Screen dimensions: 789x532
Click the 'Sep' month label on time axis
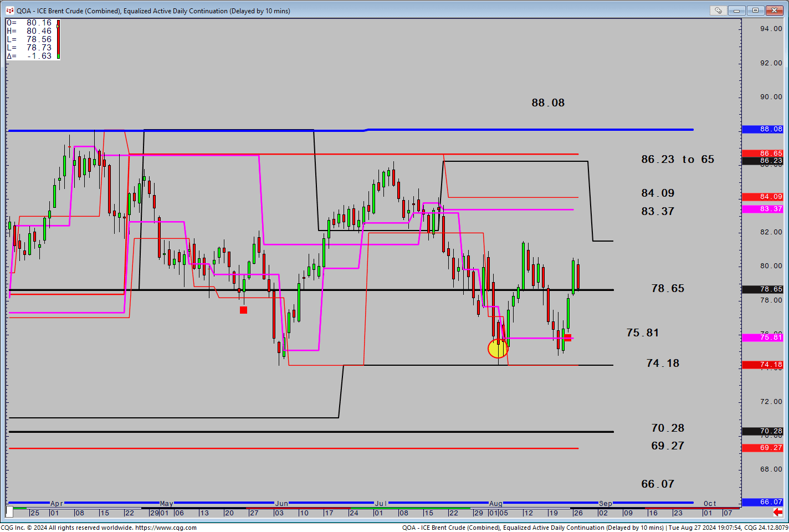606,504
